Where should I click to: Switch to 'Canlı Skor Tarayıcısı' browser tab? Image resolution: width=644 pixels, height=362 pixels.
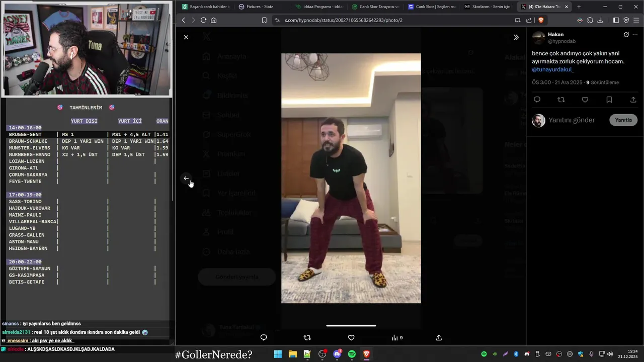tap(375, 7)
